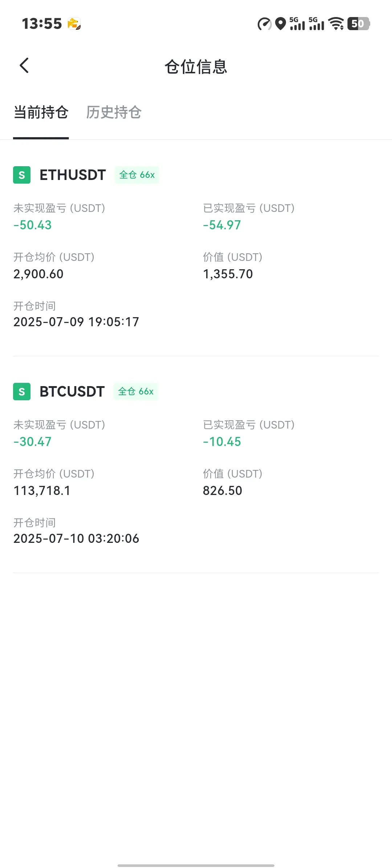Viewport: 392px width, 868px height.
Task: Tap the 全仓 66x badge on BTCUSDT
Action: 136,392
